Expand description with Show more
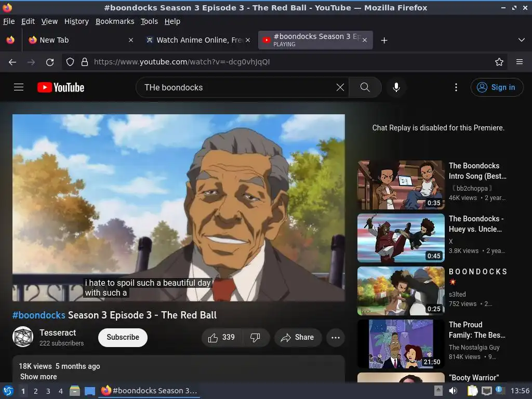The image size is (532, 399). [38, 377]
